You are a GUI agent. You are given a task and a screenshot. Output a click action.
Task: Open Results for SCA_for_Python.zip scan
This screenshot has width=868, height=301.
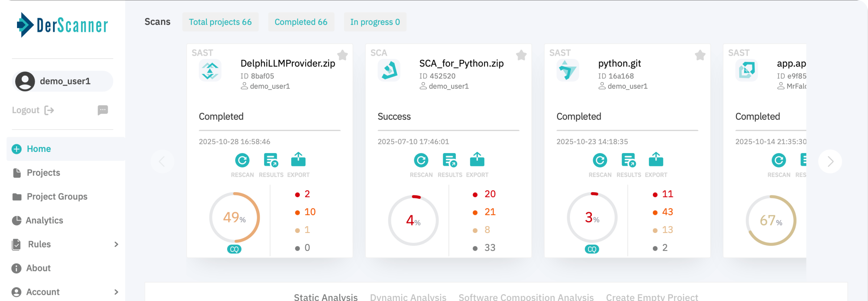[x=450, y=161]
